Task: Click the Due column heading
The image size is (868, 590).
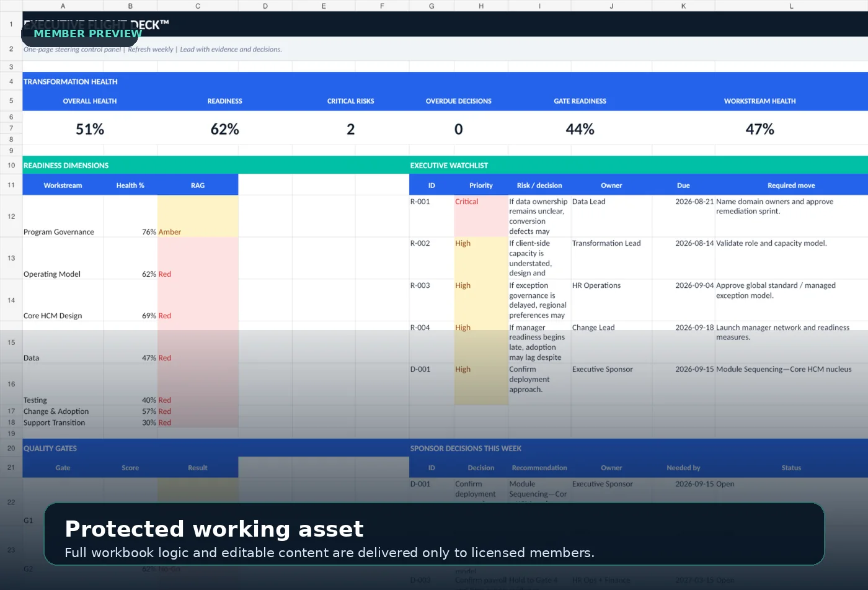Action: point(683,185)
